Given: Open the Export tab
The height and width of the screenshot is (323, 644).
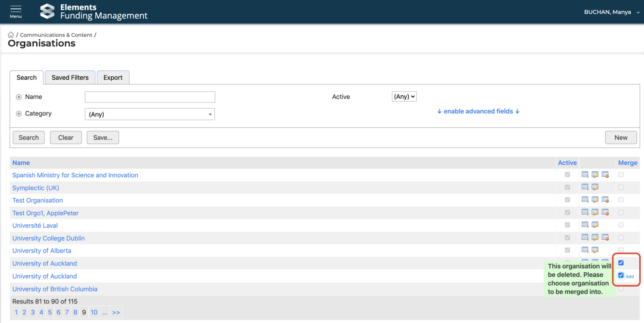Looking at the screenshot, I should click(113, 78).
